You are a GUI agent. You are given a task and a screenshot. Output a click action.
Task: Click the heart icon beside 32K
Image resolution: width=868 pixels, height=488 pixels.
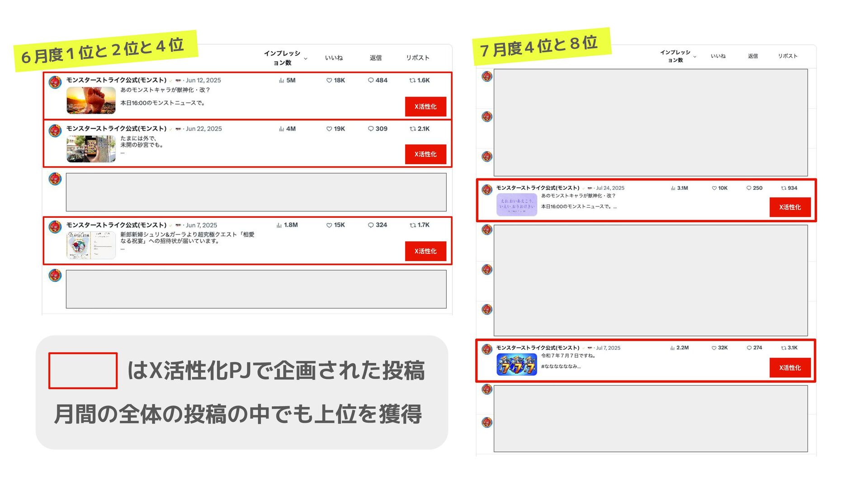(x=714, y=348)
